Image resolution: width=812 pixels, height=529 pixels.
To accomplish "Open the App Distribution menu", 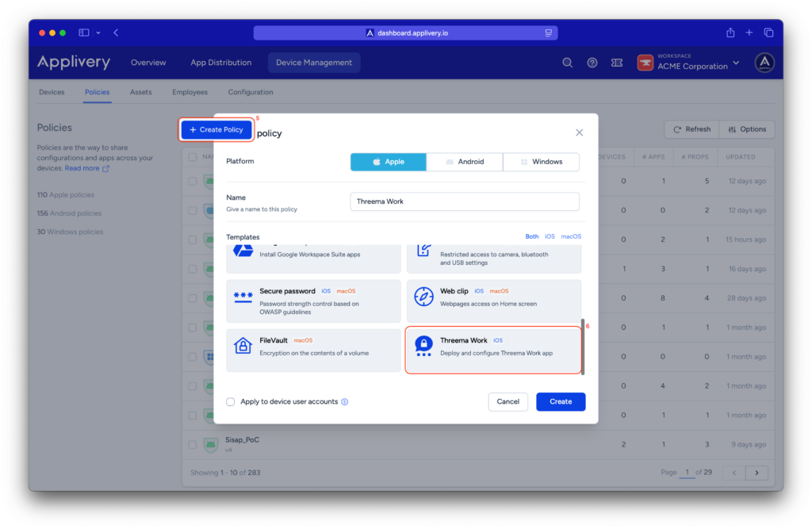I will click(221, 63).
